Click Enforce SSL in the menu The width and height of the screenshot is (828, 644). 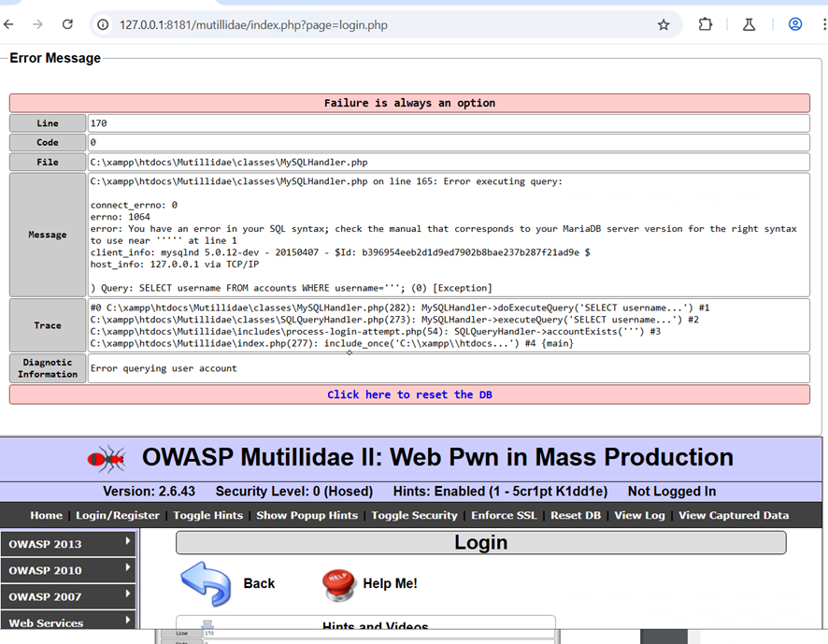click(504, 515)
